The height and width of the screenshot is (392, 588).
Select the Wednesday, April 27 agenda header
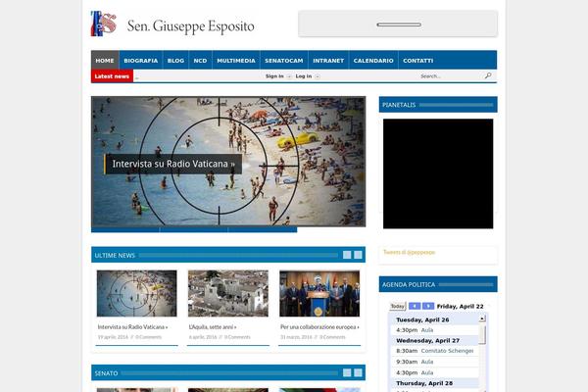coord(435,341)
